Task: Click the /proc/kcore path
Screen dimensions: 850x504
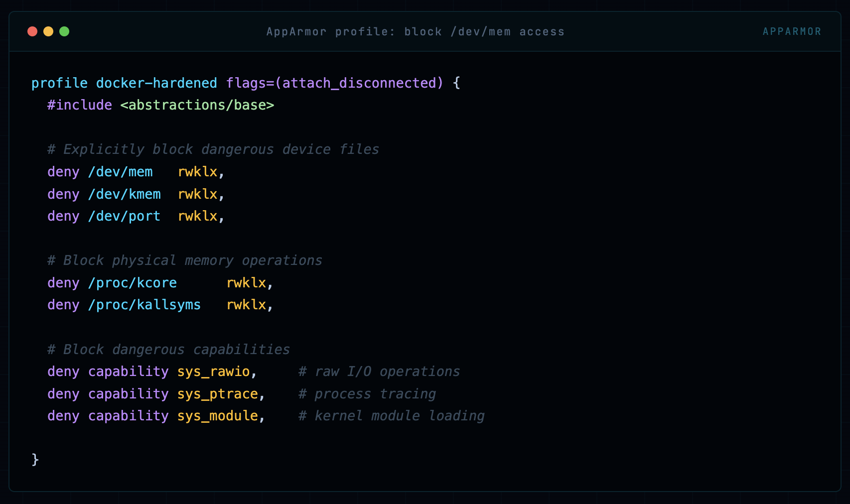Action: click(x=132, y=283)
